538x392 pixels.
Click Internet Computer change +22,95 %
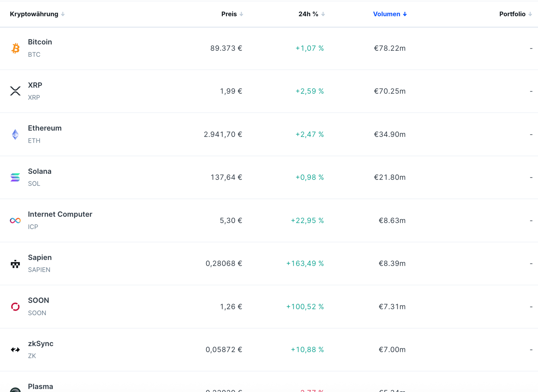coord(307,221)
